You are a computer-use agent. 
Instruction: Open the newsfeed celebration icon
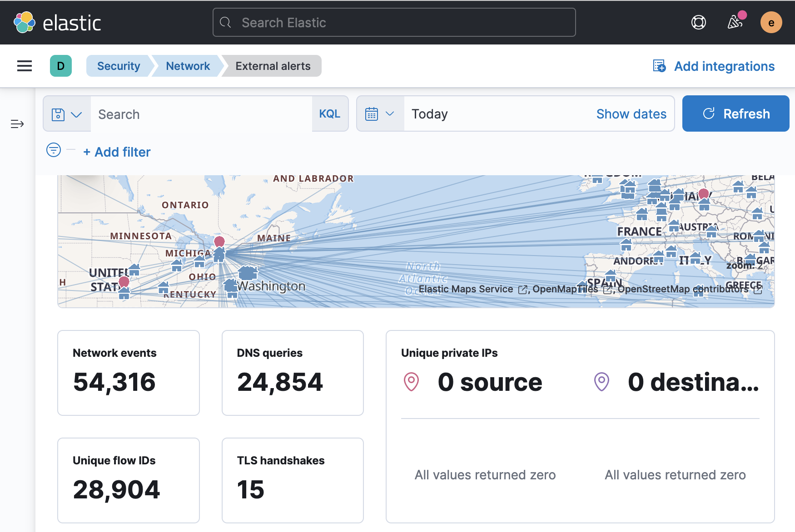point(735,22)
